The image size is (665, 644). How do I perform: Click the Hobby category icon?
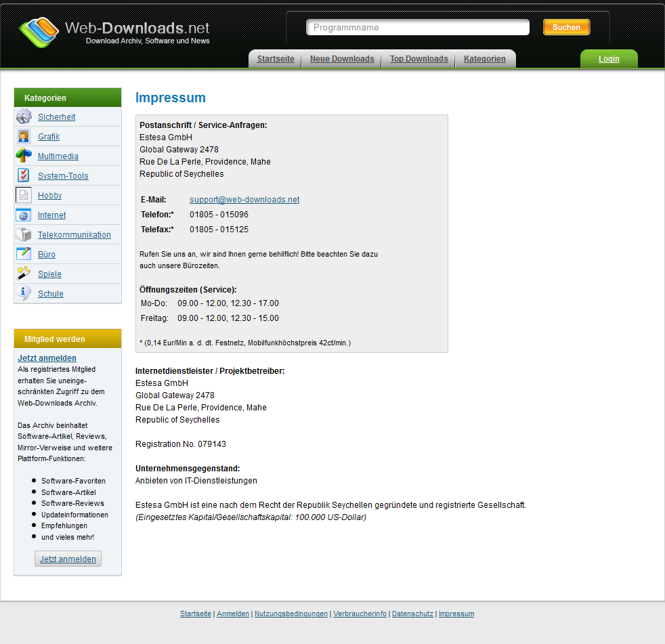pos(24,195)
